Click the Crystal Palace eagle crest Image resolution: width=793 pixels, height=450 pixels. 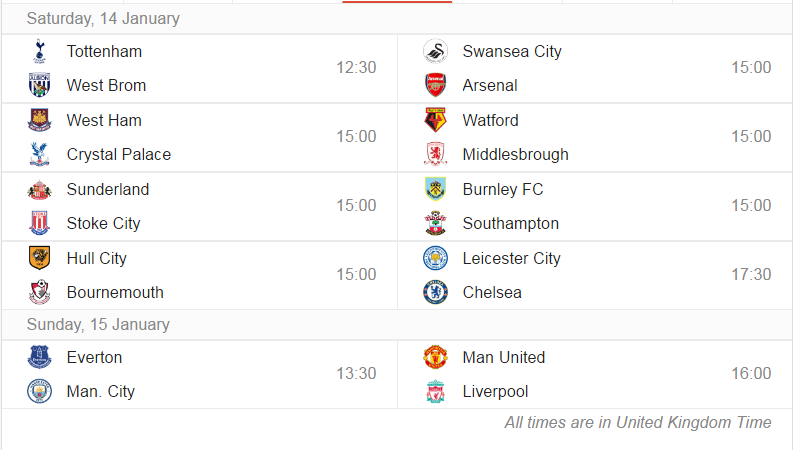point(39,154)
